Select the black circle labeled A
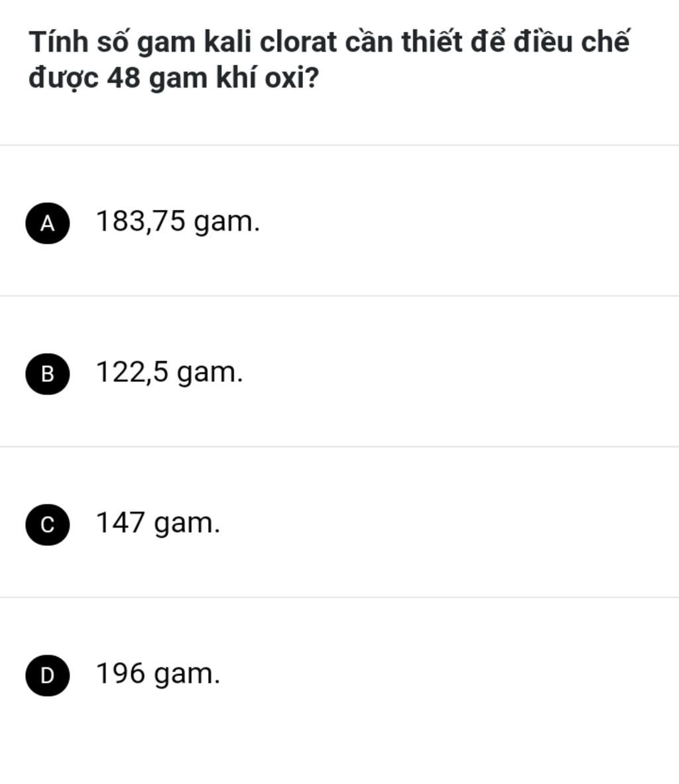Viewport: 679px width, 784px height. (48, 223)
